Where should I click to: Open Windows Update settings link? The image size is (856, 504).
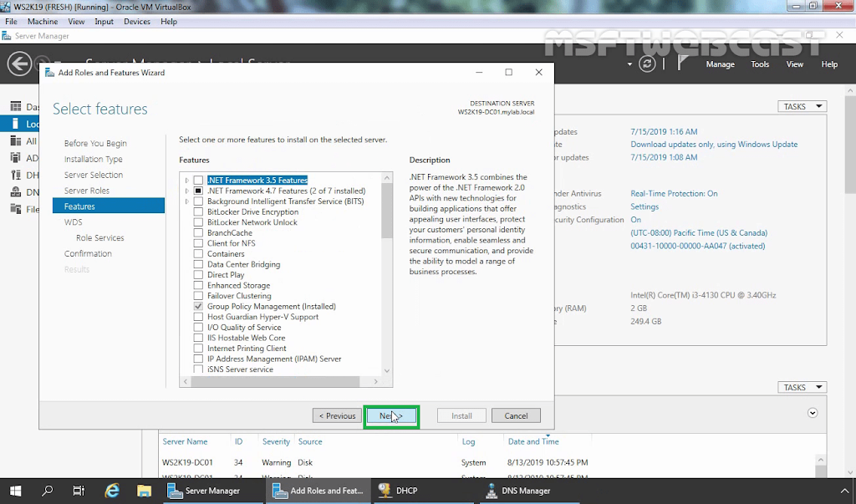(714, 144)
